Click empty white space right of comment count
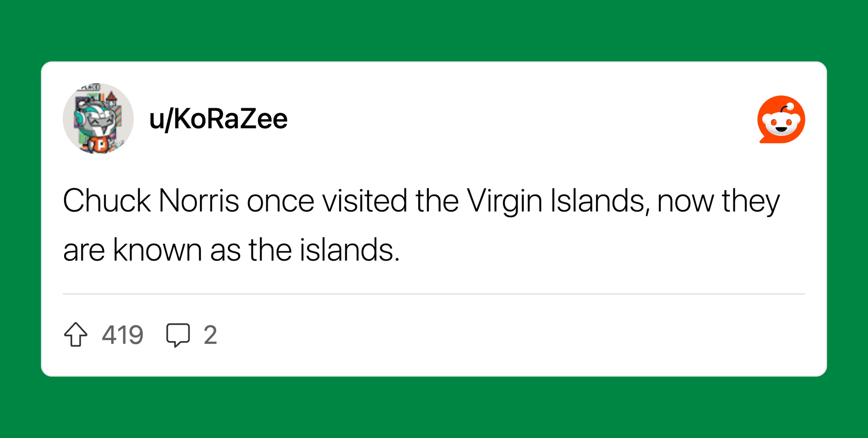868x438 pixels. pyautogui.click(x=511, y=335)
